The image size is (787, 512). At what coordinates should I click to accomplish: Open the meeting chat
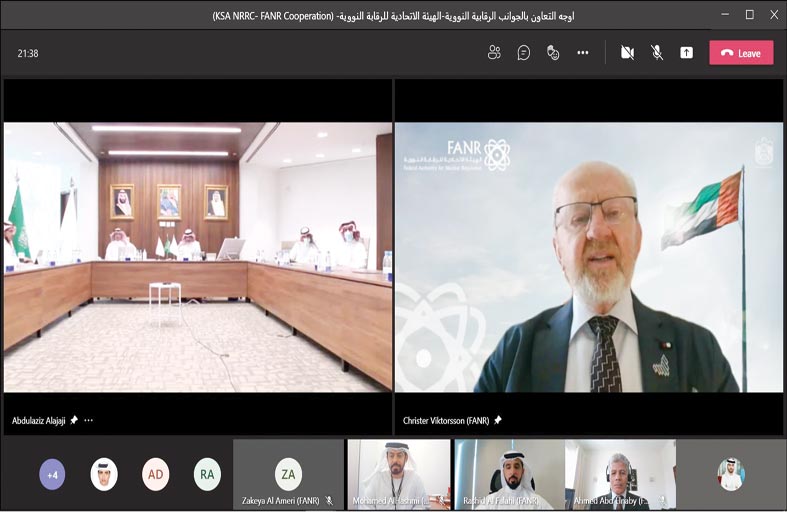tap(523, 53)
